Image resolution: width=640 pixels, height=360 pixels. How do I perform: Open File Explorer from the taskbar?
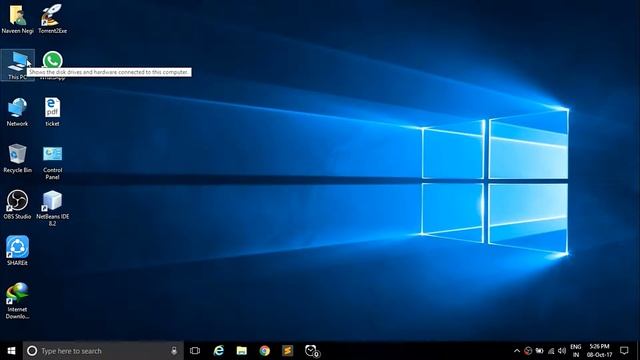(x=242, y=351)
